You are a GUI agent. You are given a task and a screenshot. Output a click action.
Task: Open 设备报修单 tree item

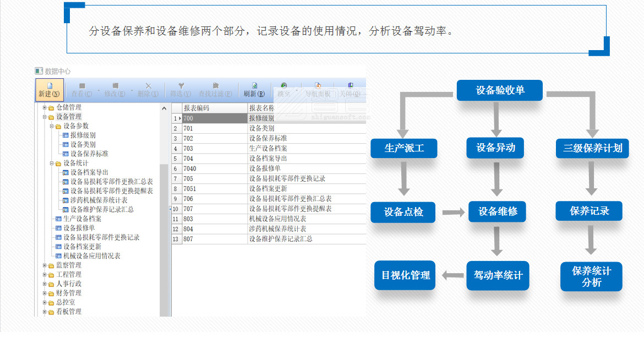tap(79, 228)
